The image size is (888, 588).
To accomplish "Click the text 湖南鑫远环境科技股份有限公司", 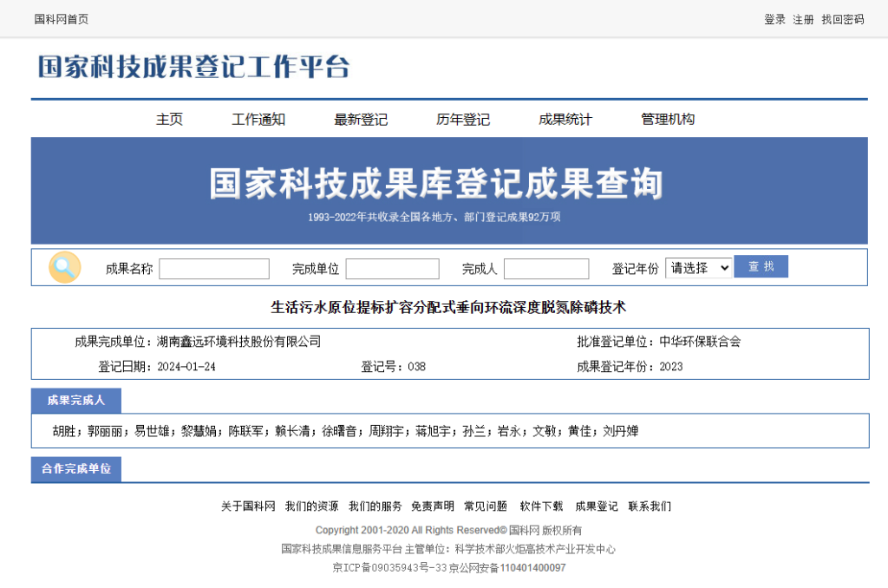I will pyautogui.click(x=239, y=342).
